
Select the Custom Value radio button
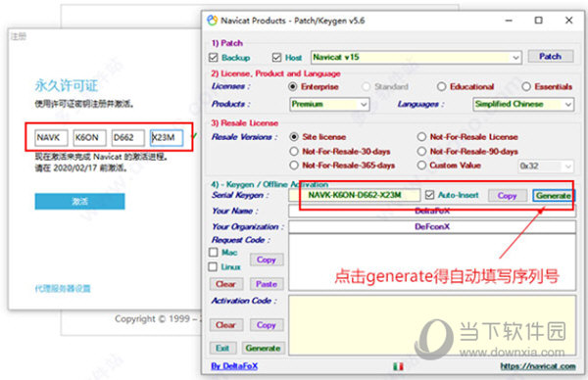(x=421, y=166)
